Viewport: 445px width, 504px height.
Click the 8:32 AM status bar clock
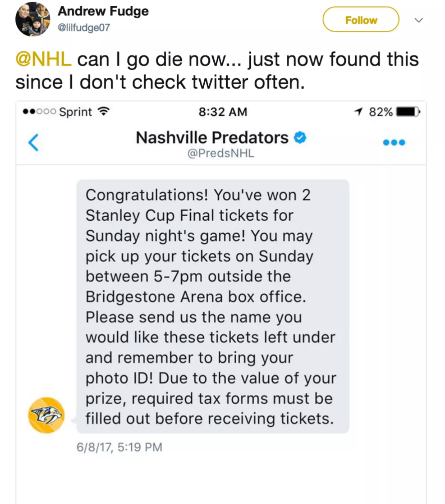click(223, 112)
